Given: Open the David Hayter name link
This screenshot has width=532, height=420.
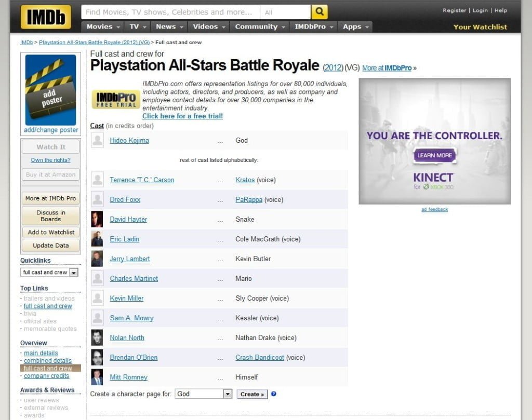Looking at the screenshot, I should point(128,219).
